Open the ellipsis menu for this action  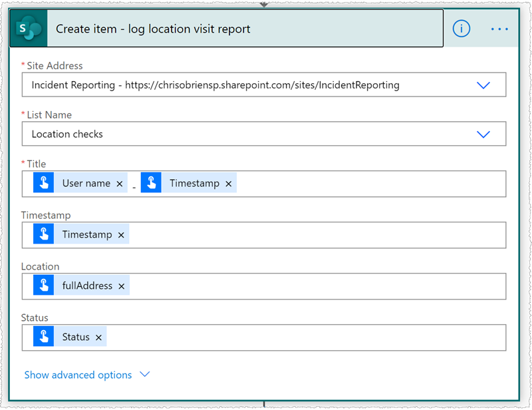click(500, 29)
